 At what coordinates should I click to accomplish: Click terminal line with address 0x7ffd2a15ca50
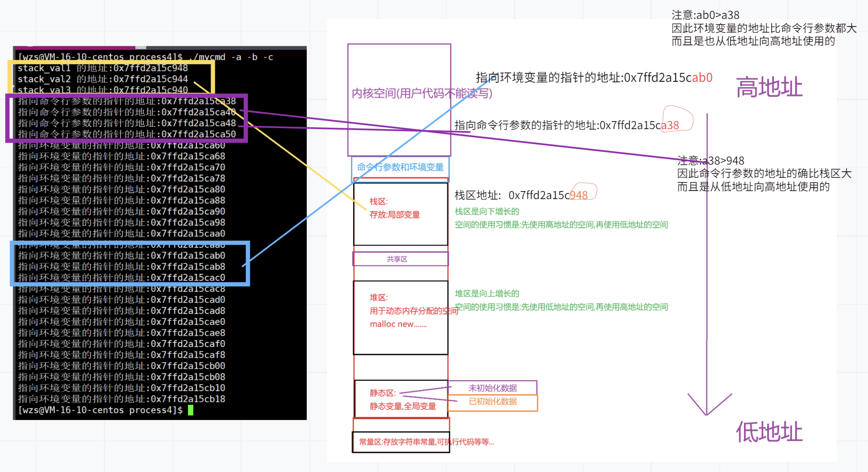(127, 134)
